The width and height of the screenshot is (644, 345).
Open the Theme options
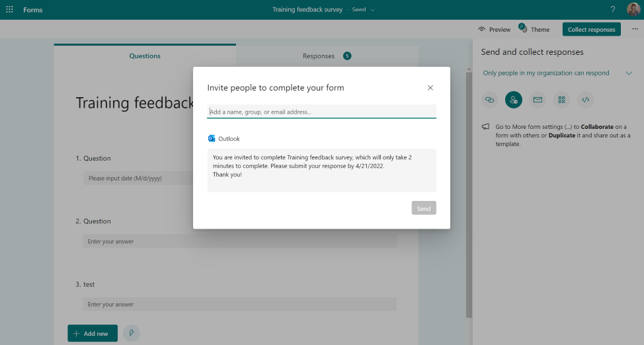(x=534, y=29)
